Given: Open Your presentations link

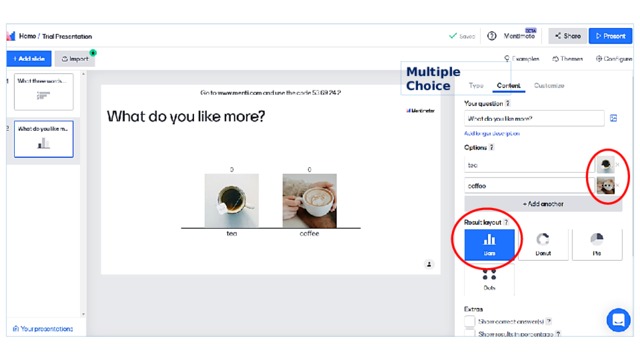Looking at the screenshot, I should click(43, 329).
